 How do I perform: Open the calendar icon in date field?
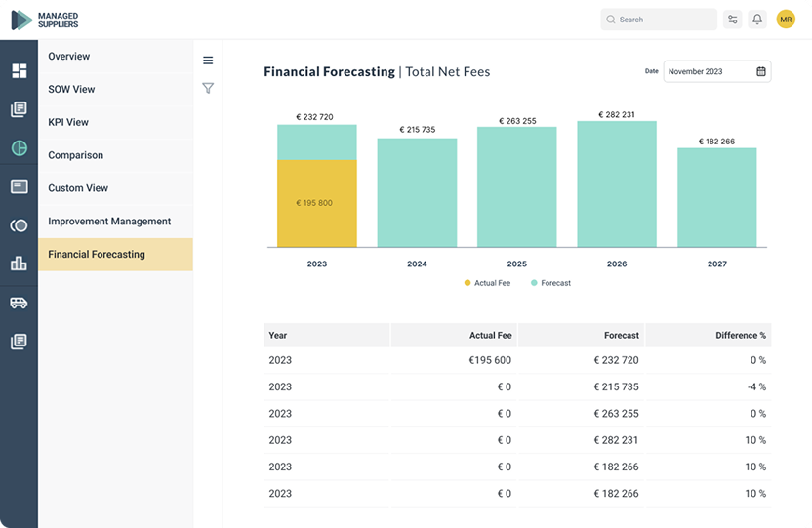(760, 71)
